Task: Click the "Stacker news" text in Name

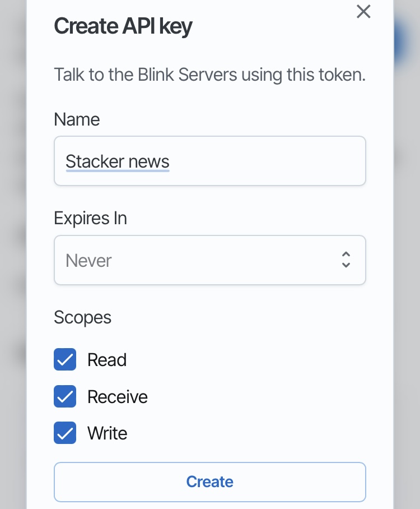Action: pos(118,161)
